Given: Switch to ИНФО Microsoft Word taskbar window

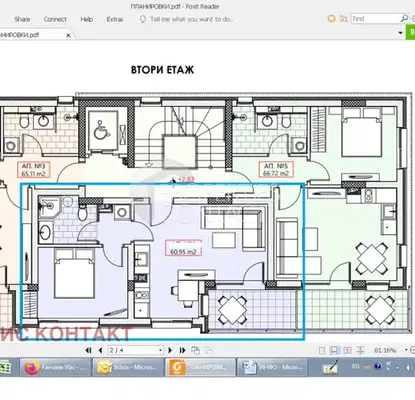Looking at the screenshot, I should coord(272,367).
